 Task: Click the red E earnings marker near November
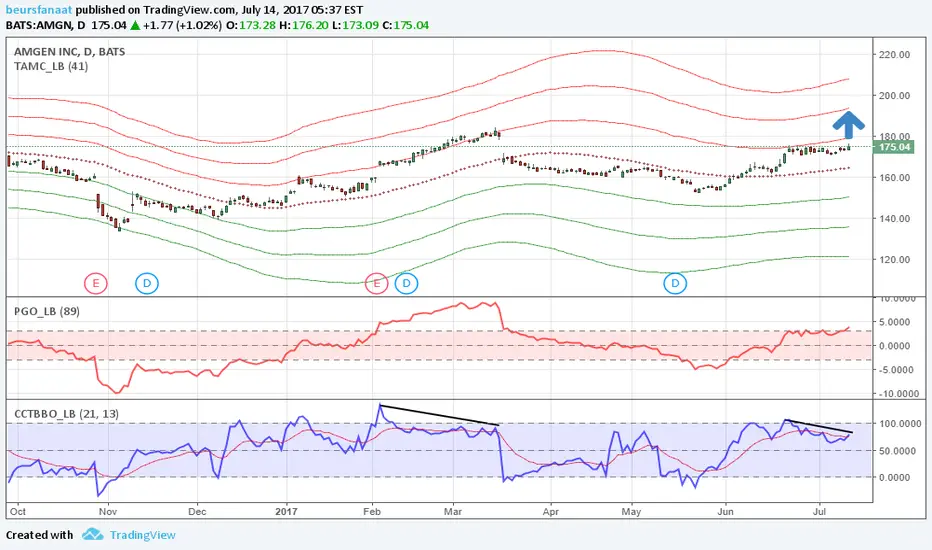[x=96, y=284]
